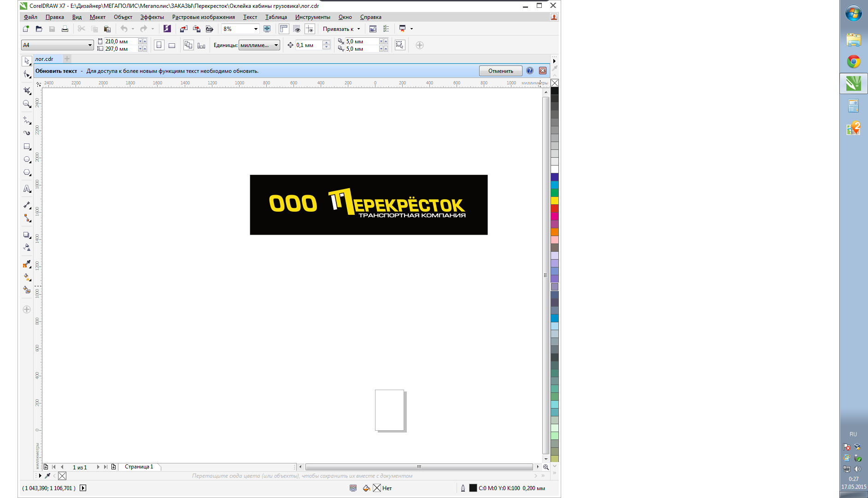
Task: Toggle apply layout to all pages
Action: [x=188, y=45]
